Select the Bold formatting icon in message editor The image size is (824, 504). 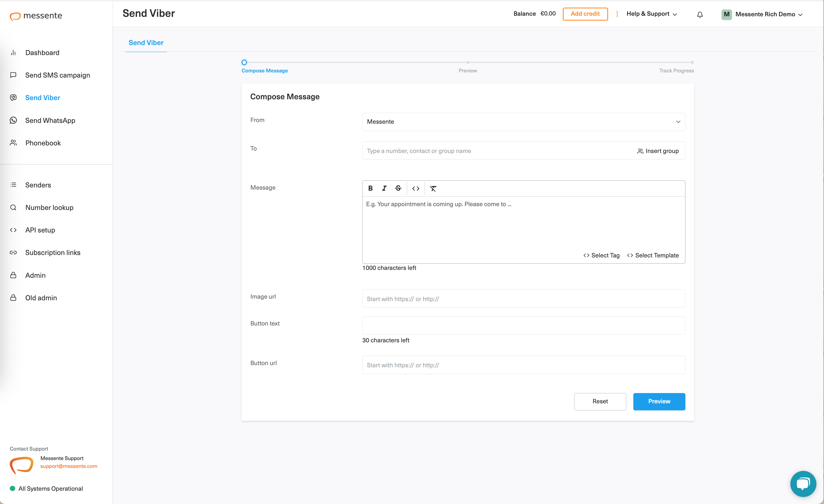point(371,188)
